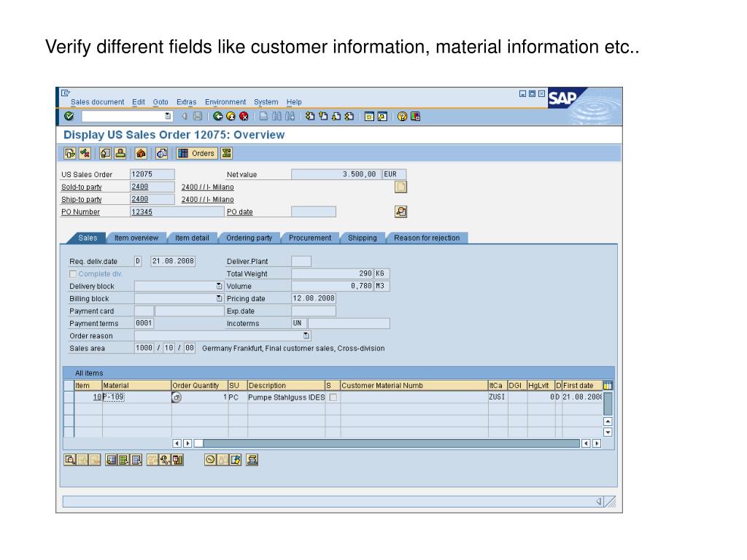Click the Print icon in standard toolbar

click(263, 116)
